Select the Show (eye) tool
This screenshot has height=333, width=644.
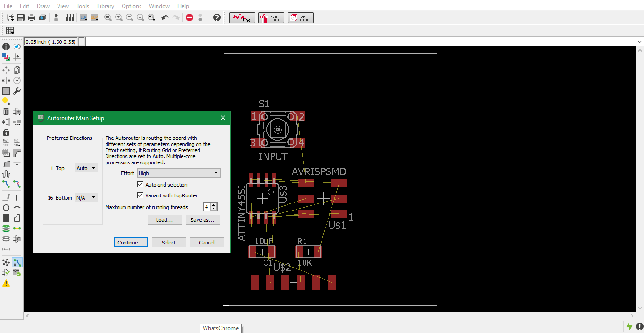click(17, 47)
